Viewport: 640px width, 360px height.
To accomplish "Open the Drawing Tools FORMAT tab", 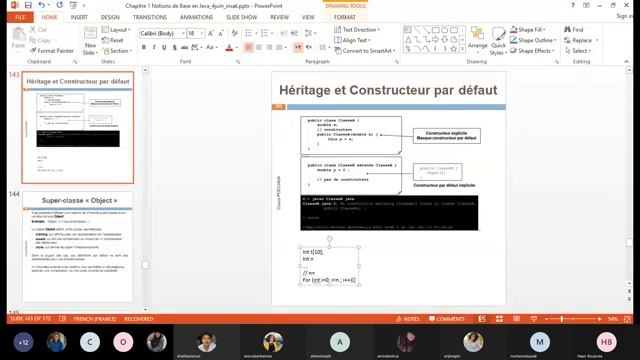I will 345,17.
